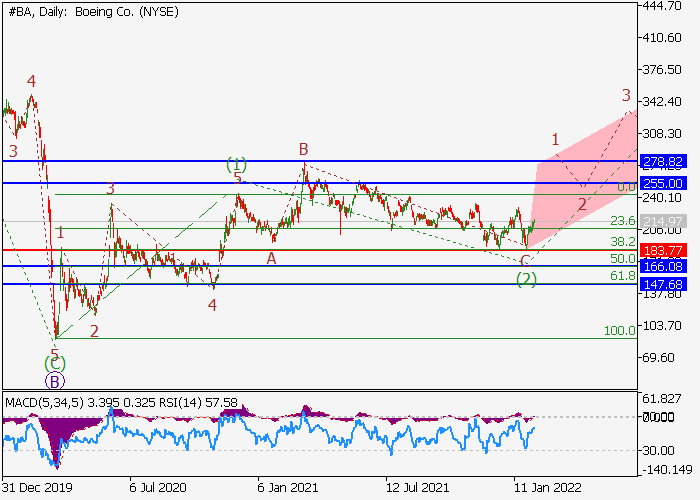Click the 255.00 blue price label
This screenshot has height=500, width=700.
663,183
